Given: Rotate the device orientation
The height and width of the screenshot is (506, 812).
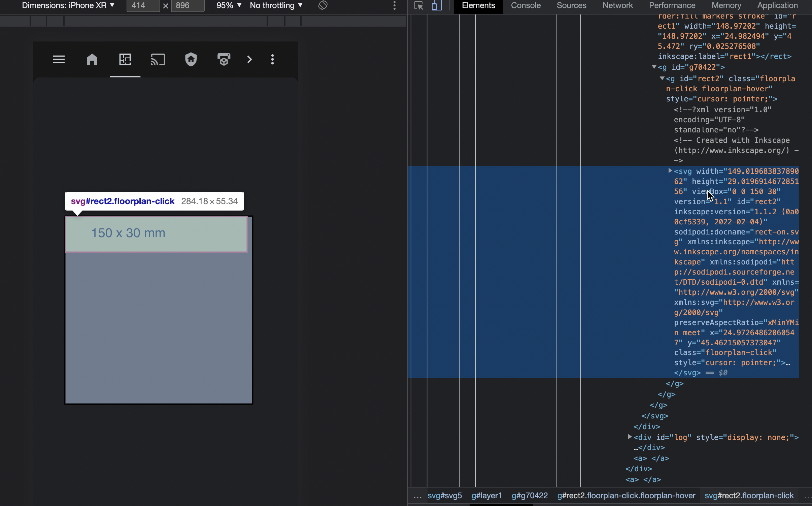Looking at the screenshot, I should pos(323,5).
